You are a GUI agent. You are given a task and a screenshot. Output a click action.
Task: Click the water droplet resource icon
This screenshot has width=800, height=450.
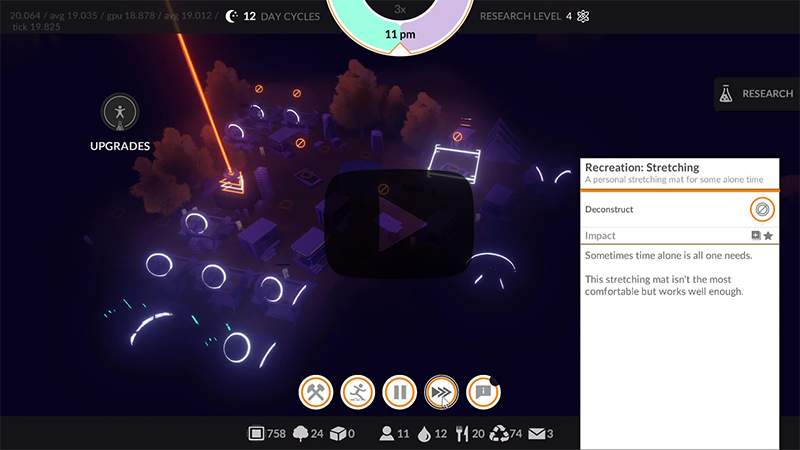(x=425, y=434)
